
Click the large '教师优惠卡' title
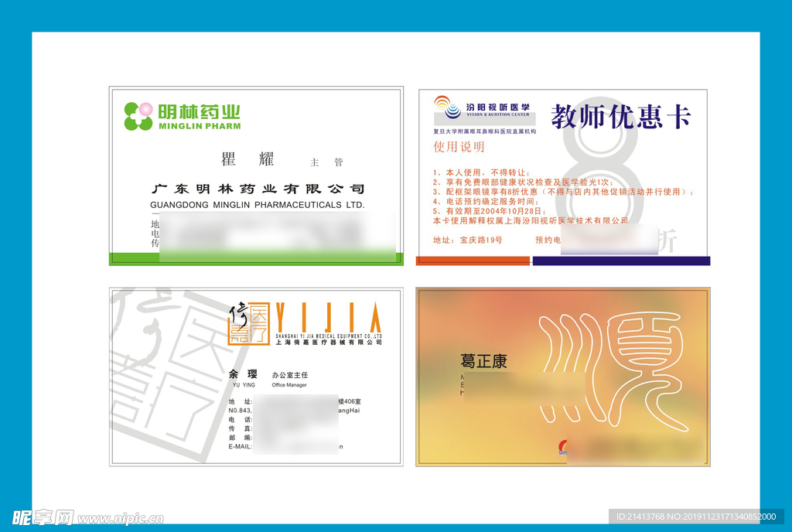(x=621, y=117)
